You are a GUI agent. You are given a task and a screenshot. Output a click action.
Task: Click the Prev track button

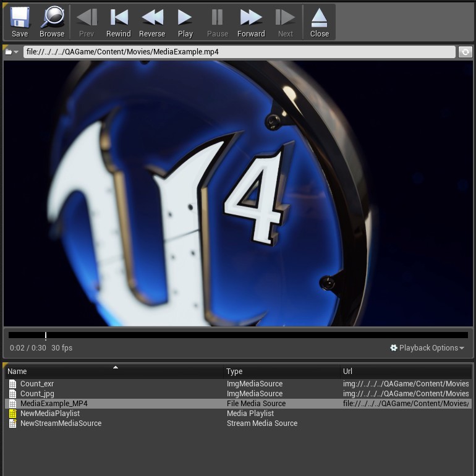(87, 22)
